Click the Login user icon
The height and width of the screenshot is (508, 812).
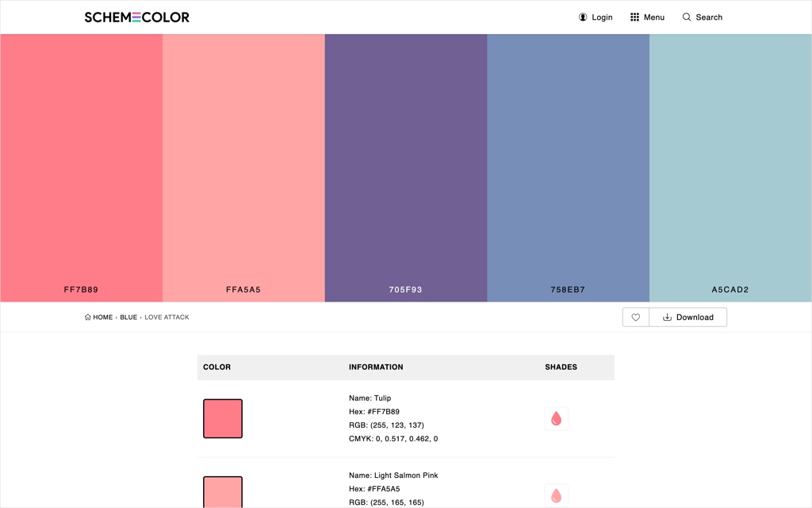point(583,17)
